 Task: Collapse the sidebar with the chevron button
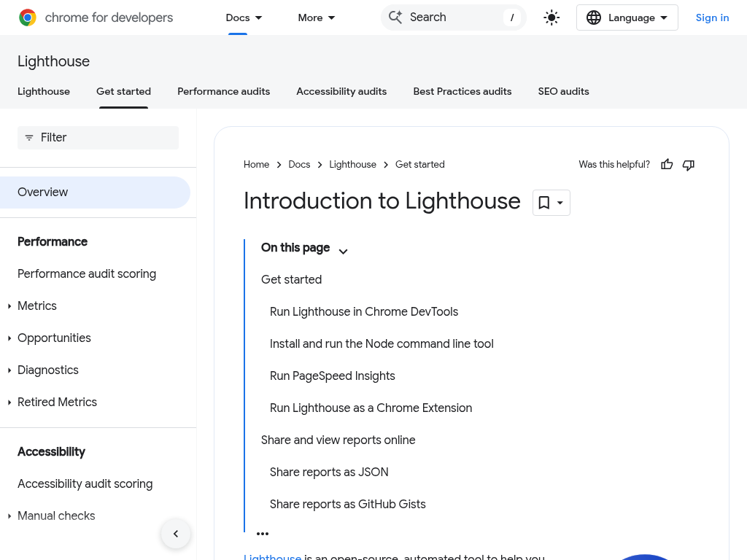tap(176, 534)
